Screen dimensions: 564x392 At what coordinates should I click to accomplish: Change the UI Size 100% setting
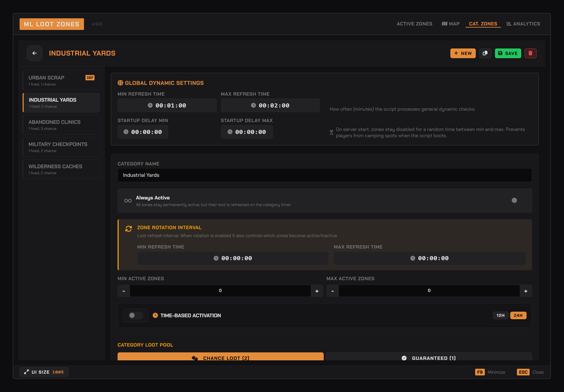pos(44,372)
